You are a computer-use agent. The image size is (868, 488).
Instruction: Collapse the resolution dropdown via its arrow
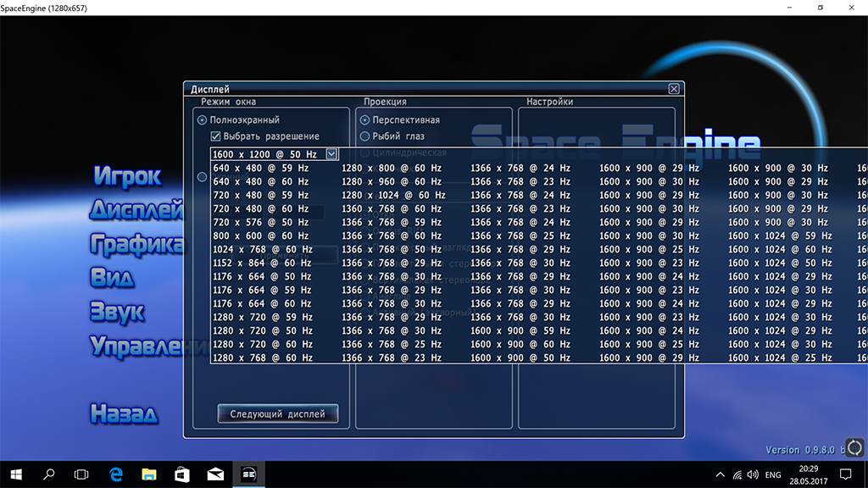coord(331,154)
